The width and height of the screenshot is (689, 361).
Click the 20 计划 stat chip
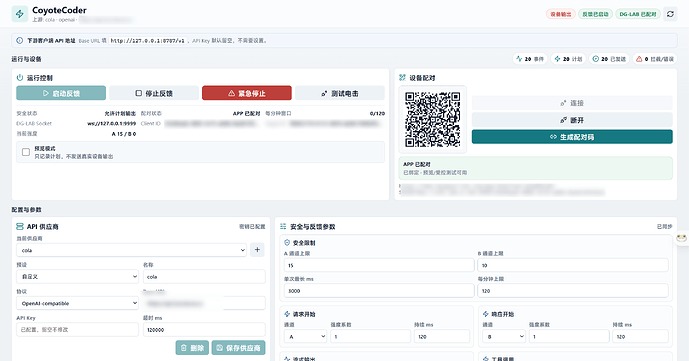pos(568,59)
